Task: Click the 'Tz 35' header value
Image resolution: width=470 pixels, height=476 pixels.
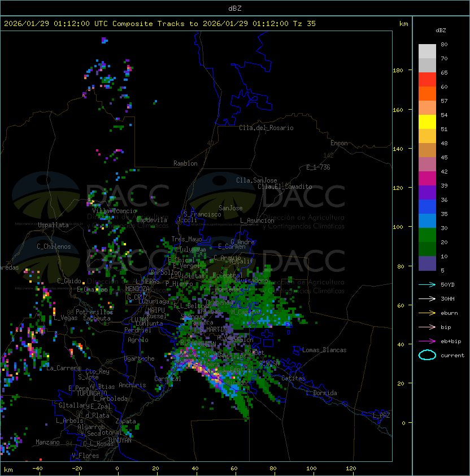Action: pos(304,24)
